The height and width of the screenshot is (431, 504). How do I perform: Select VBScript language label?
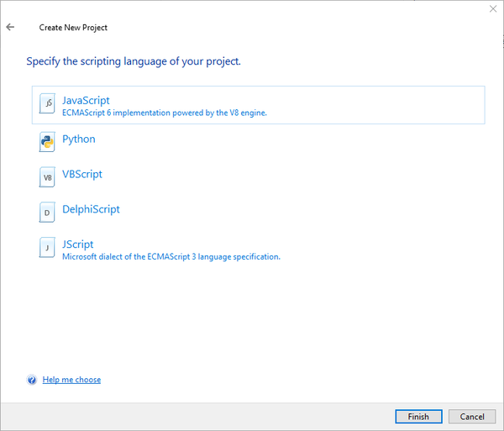[x=82, y=175]
